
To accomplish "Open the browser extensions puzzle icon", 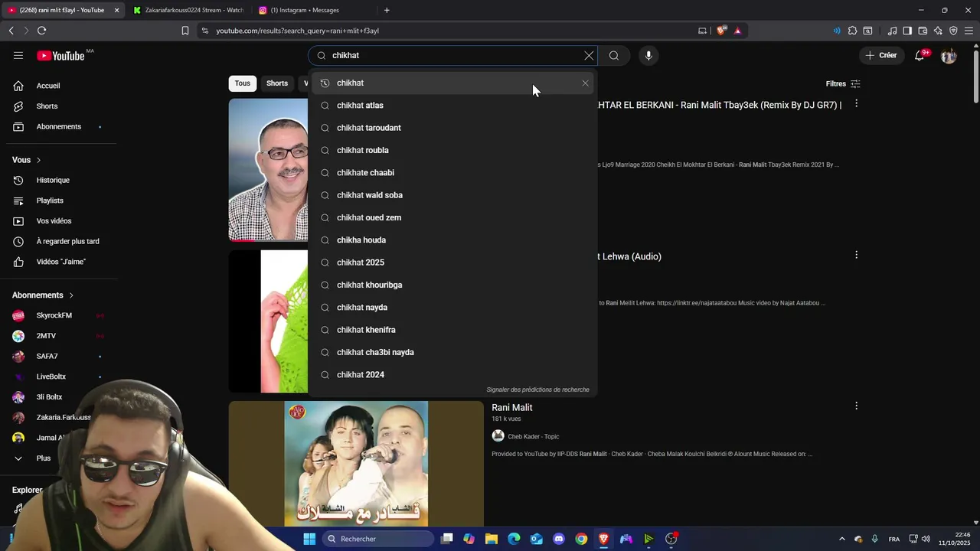I will point(852,31).
